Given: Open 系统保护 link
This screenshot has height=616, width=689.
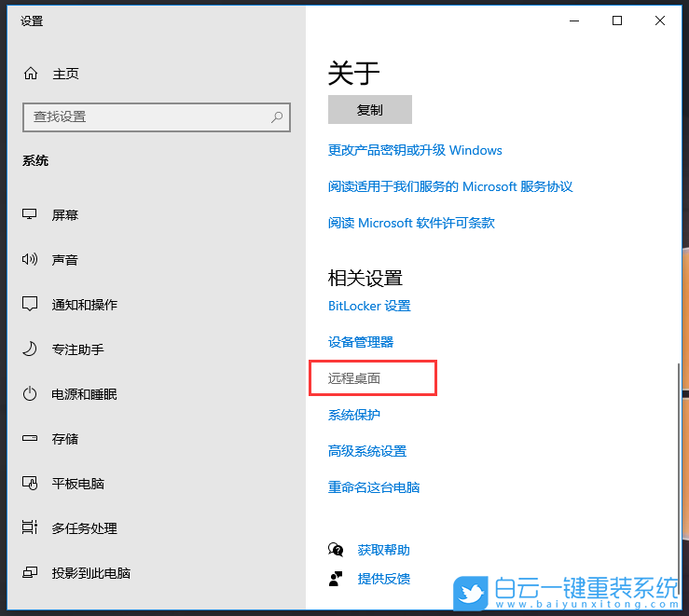Looking at the screenshot, I should pos(354,415).
